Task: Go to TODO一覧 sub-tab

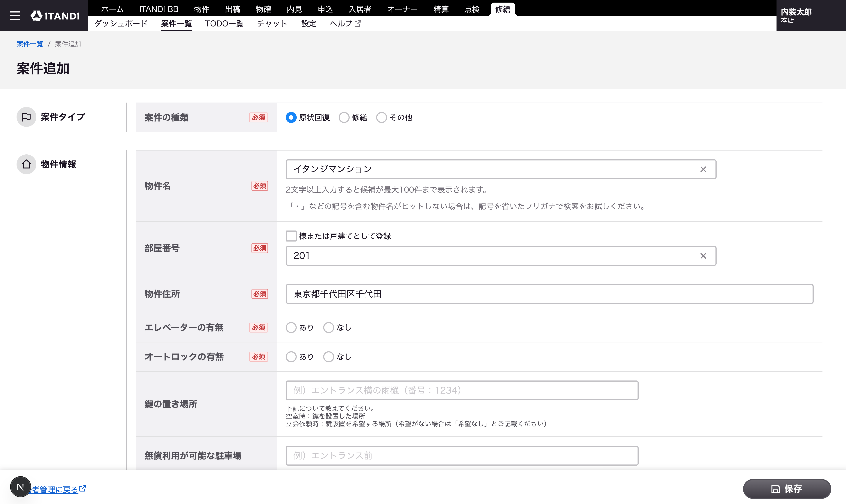Action: [x=224, y=23]
